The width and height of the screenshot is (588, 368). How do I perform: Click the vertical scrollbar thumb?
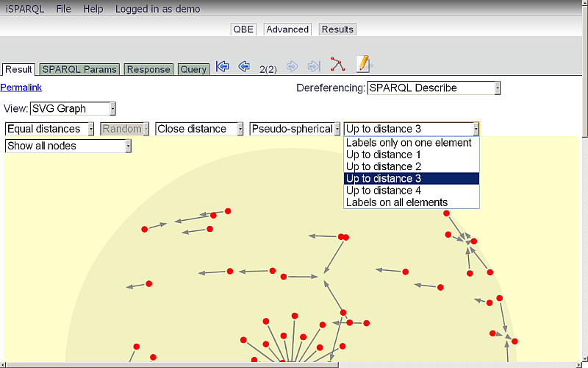pos(585,70)
